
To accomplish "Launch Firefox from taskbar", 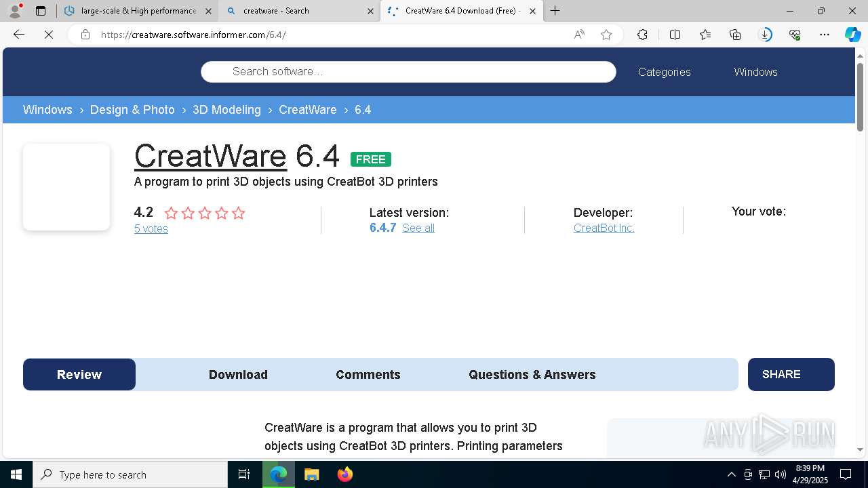I will (344, 474).
